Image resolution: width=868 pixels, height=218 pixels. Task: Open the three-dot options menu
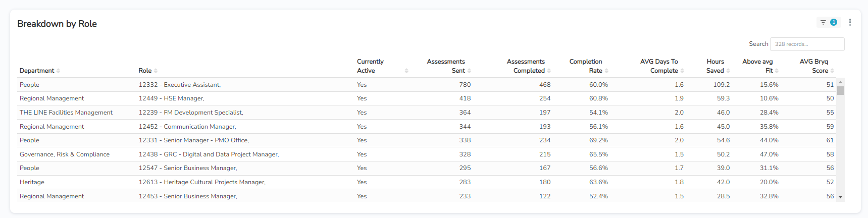coord(850,22)
